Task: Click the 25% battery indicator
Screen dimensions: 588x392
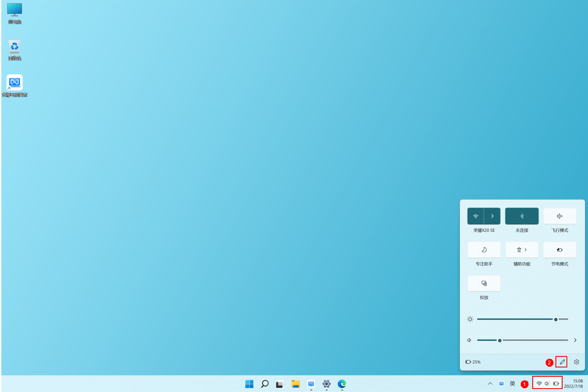Action: 473,362
